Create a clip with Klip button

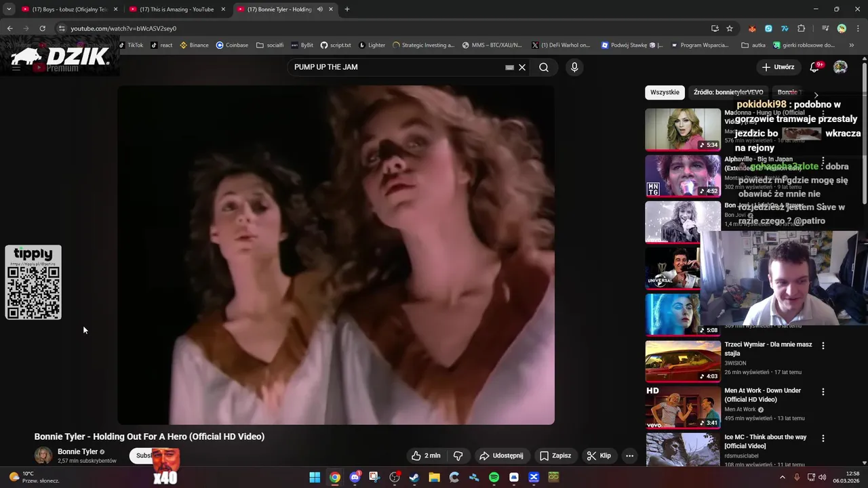pyautogui.click(x=599, y=455)
